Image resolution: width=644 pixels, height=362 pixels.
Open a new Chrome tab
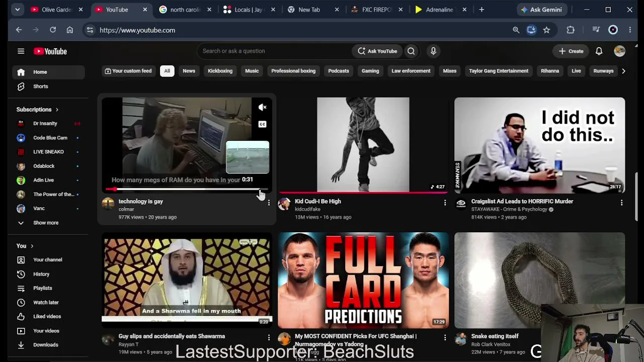(481, 10)
